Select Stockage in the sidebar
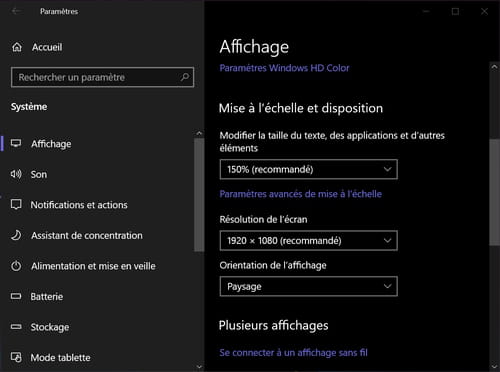 (x=50, y=327)
